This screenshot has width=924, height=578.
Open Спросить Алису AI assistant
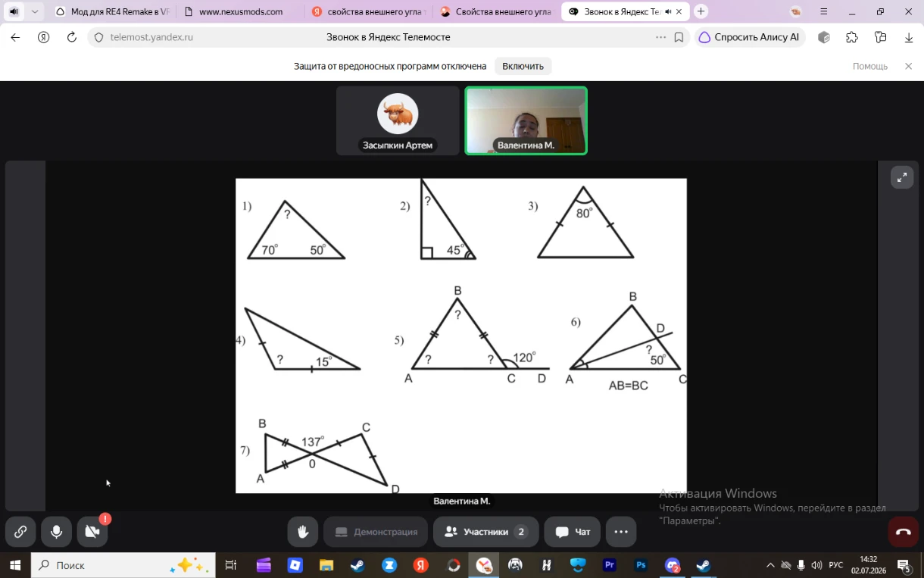(x=749, y=37)
